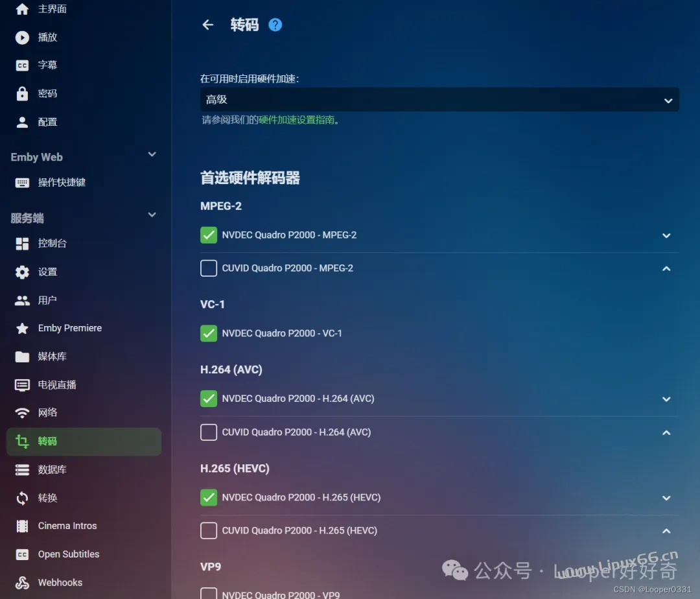Move CUVID H.265 decoder up with chevron
The height and width of the screenshot is (599, 700).
click(x=666, y=531)
